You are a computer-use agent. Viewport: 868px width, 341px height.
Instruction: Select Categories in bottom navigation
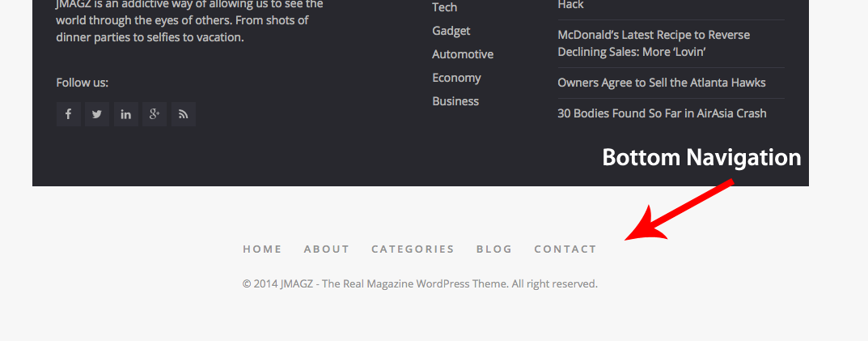(413, 249)
